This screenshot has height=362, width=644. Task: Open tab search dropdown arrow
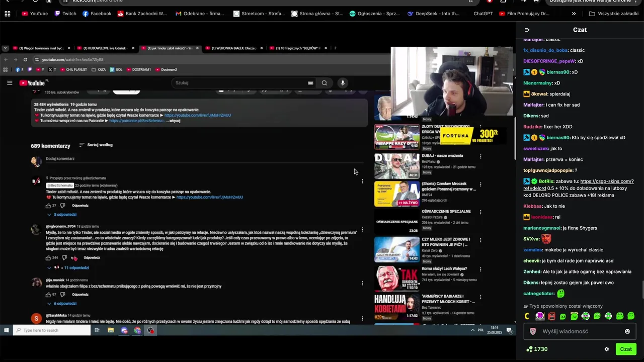pyautogui.click(x=5, y=48)
